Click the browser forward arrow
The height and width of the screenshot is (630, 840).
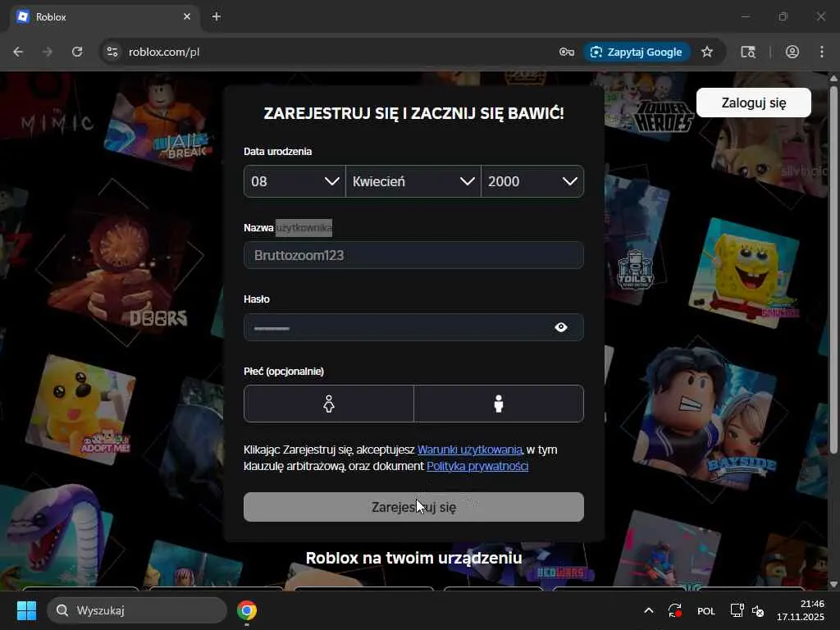click(x=48, y=52)
